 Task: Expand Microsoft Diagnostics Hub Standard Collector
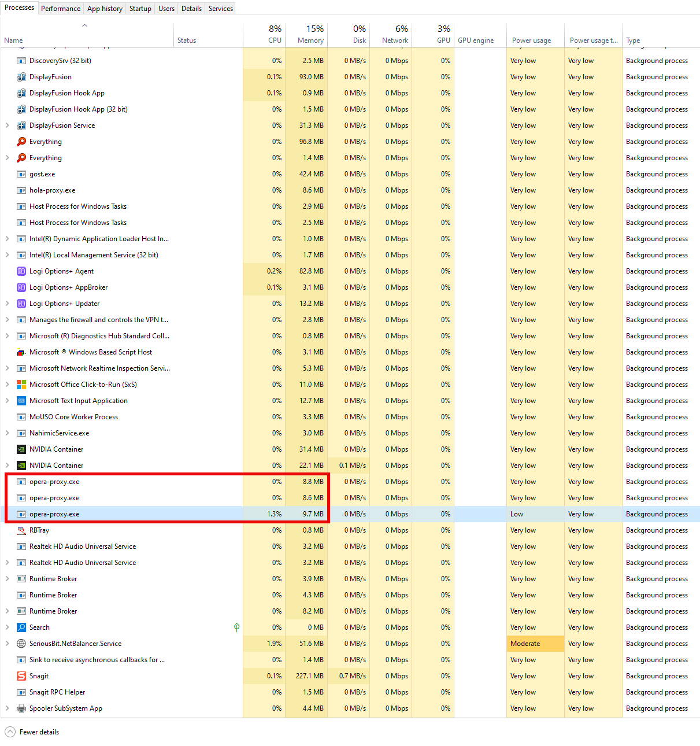tap(7, 336)
